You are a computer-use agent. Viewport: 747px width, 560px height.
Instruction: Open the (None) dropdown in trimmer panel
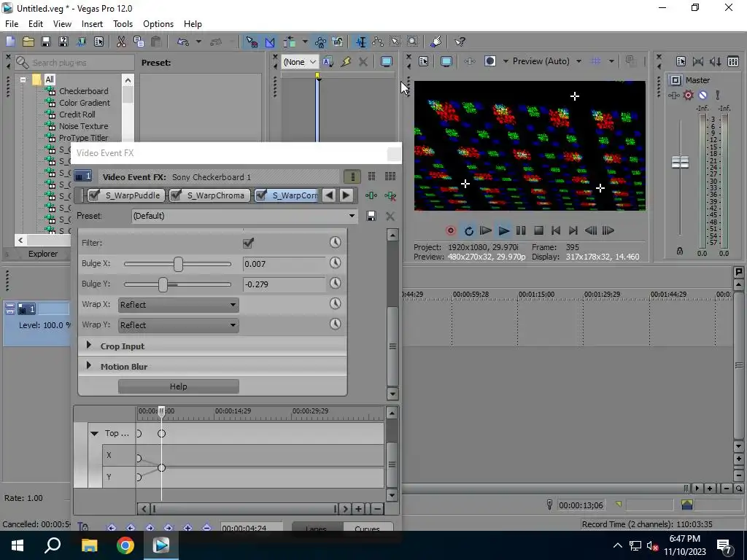299,62
